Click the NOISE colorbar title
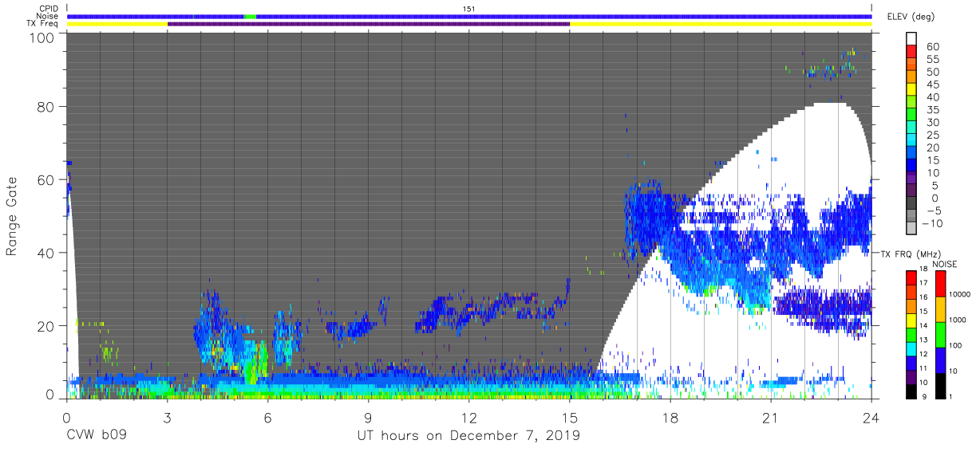Image resolution: width=980 pixels, height=452 pixels. pos(946,264)
